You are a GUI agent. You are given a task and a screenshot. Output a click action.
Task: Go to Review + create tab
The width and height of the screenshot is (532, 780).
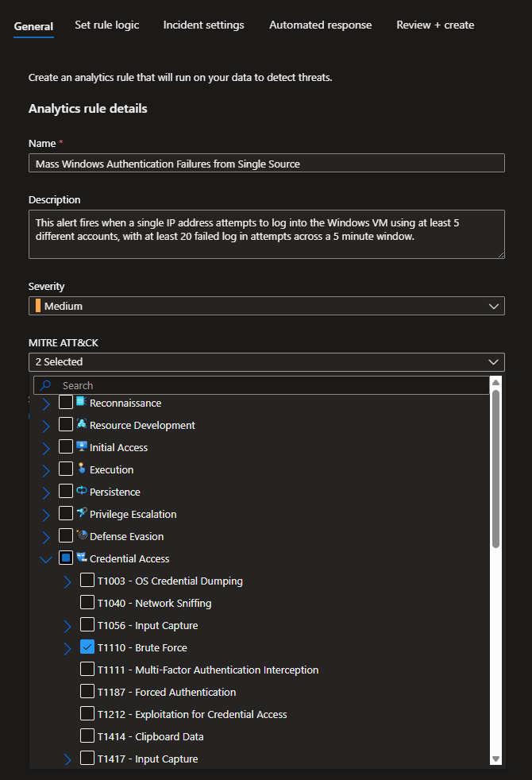[x=435, y=25]
